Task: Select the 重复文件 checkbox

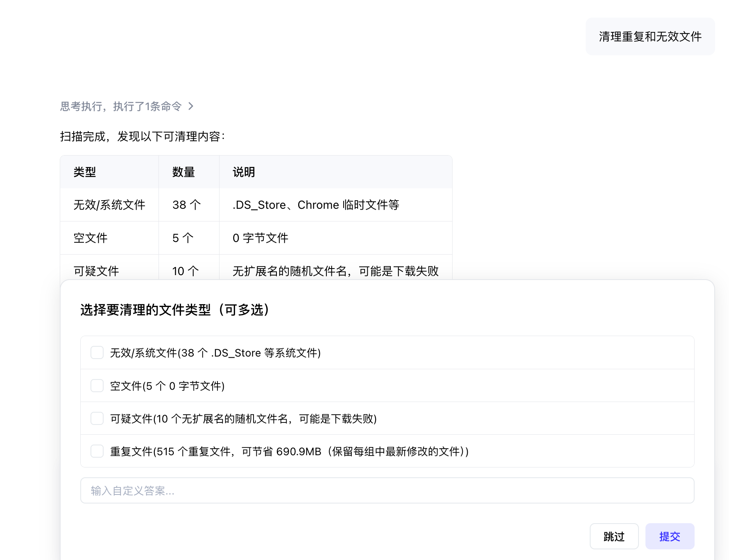Action: (97, 451)
